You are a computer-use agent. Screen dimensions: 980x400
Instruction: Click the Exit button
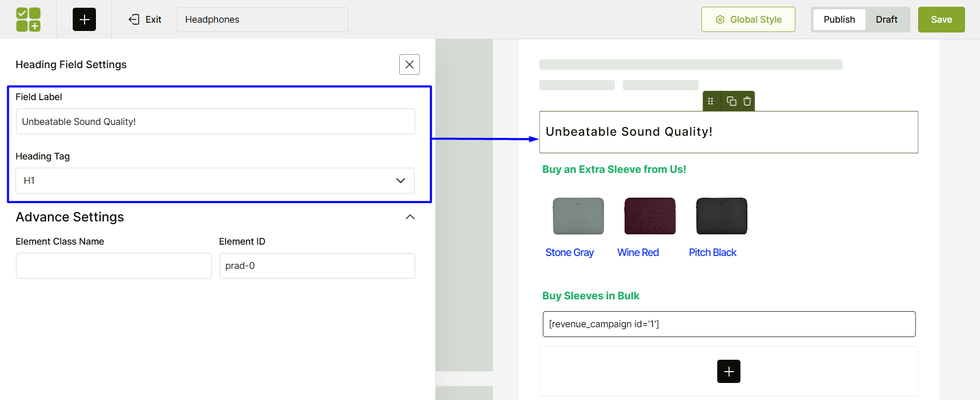click(145, 20)
